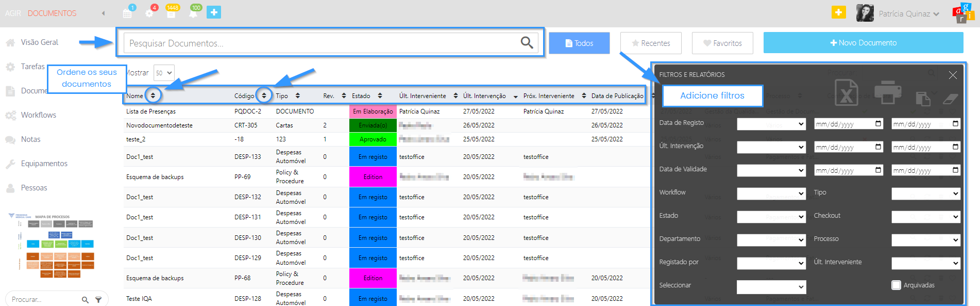
Task: Export to Excel in the Filtros e Relatórios panel
Action: click(846, 92)
